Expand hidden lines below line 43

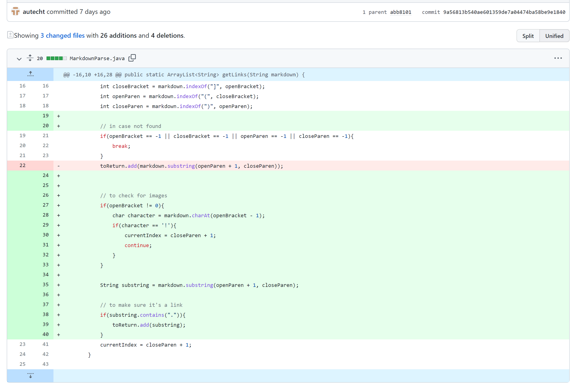coord(30,376)
